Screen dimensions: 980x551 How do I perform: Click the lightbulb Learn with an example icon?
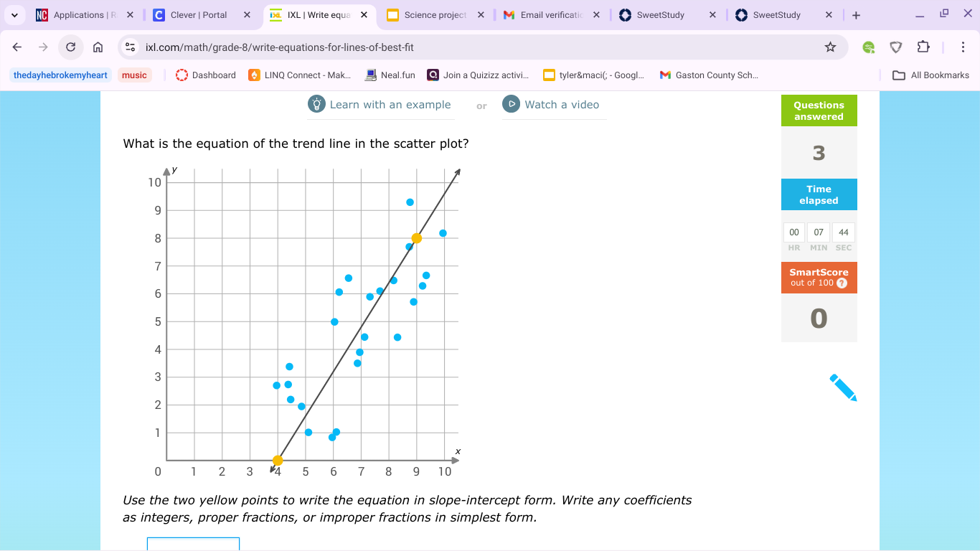pyautogui.click(x=316, y=104)
